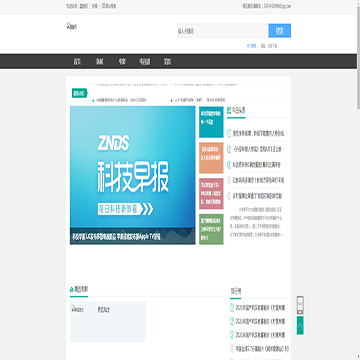Open the movie title in the recommended card
This screenshot has width=360, height=360.
pos(104,310)
